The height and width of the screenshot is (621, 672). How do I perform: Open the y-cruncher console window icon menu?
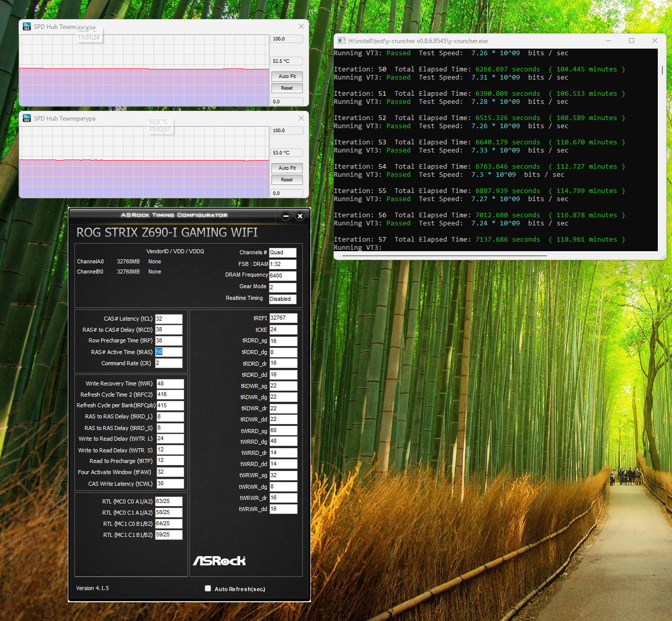[342, 41]
